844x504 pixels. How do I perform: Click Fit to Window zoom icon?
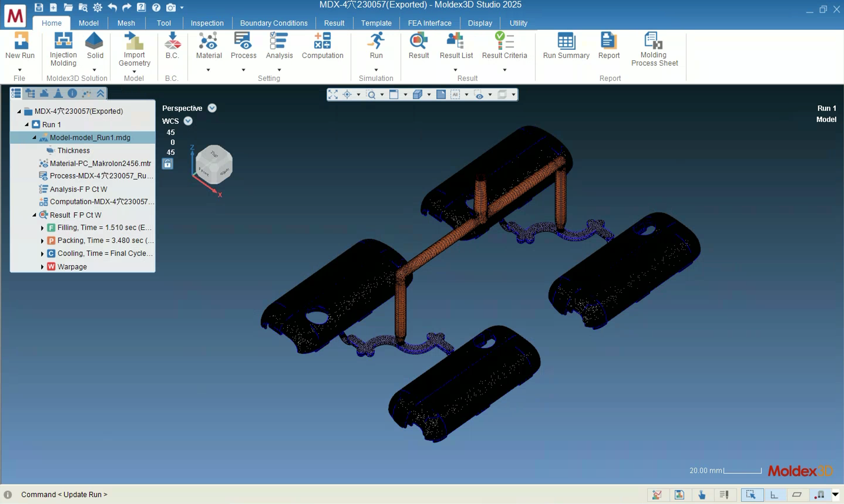coord(333,94)
